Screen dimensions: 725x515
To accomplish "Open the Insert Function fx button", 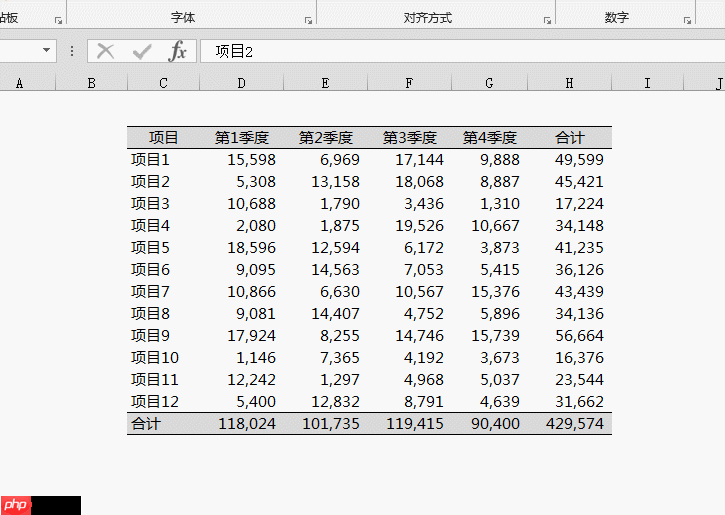I will tap(178, 51).
